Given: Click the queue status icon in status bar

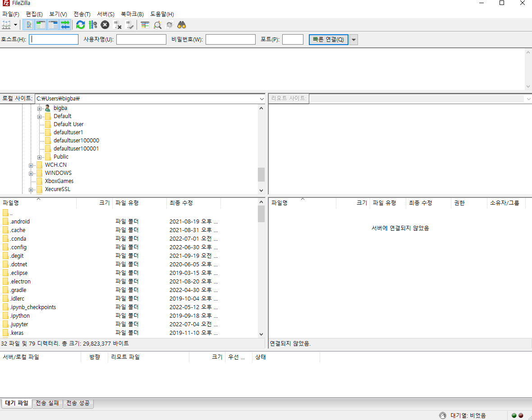Looking at the screenshot, I should click(442, 415).
